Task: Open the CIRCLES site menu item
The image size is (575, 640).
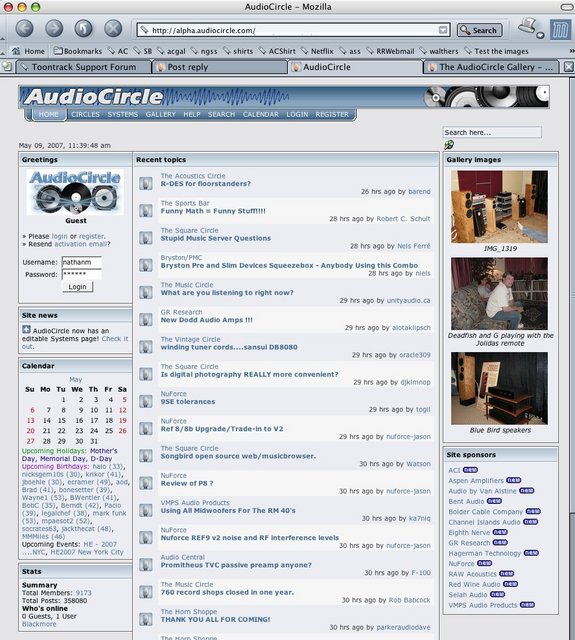Action: coord(85,114)
